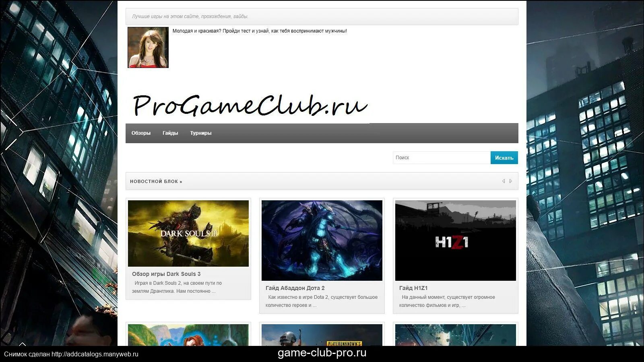Open the Abaddon Dota 2 artwork thumbnail
644x362 pixels.
(322, 241)
